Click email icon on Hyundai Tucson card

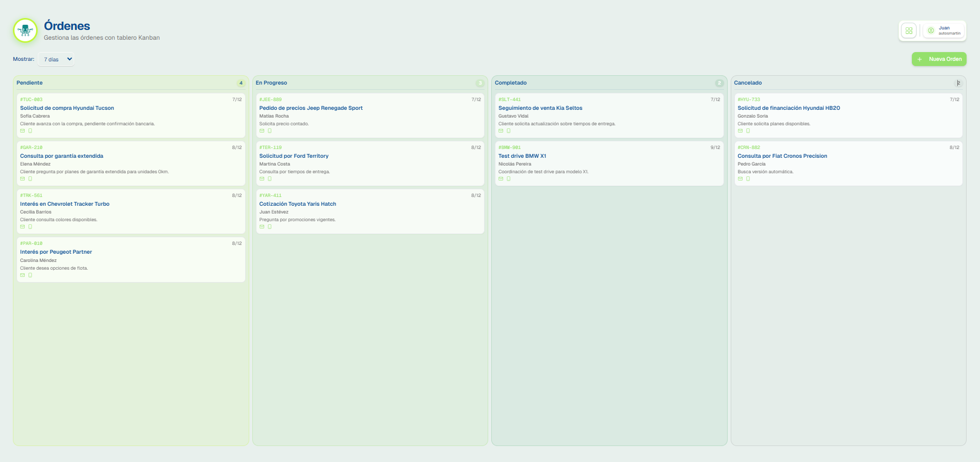(x=23, y=131)
